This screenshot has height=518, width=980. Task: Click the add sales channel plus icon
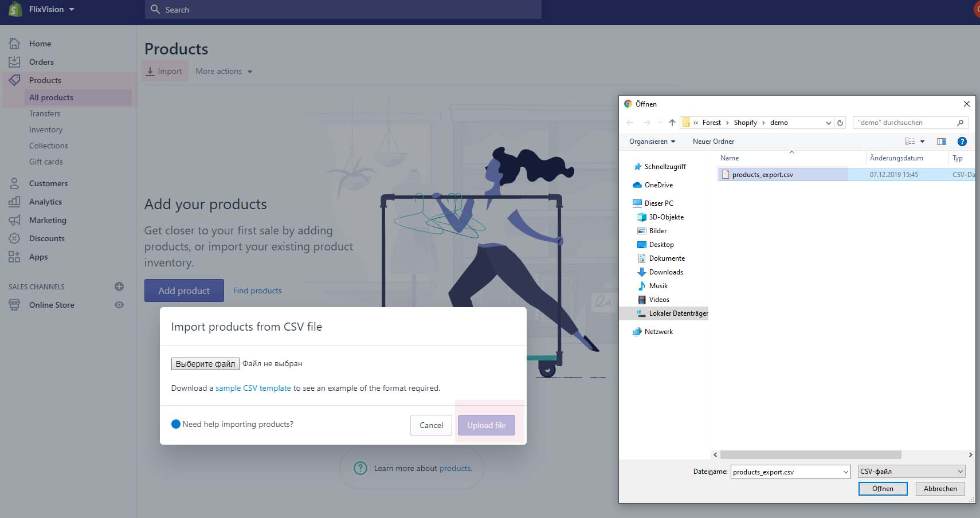coord(119,287)
